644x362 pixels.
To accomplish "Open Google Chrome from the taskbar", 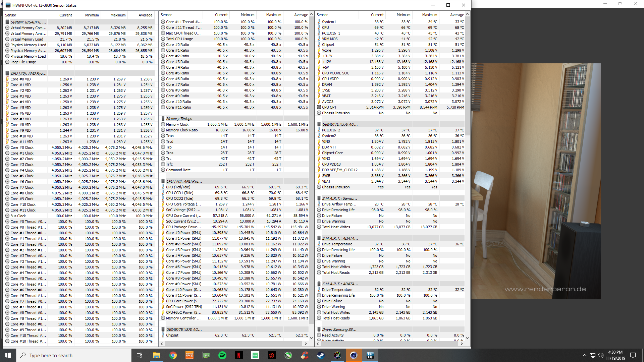I will (x=173, y=355).
